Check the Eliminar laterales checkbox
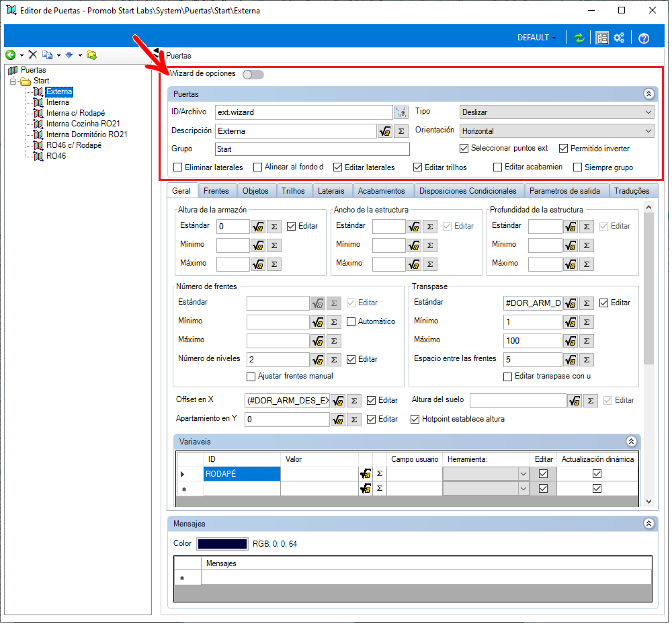 pos(178,167)
